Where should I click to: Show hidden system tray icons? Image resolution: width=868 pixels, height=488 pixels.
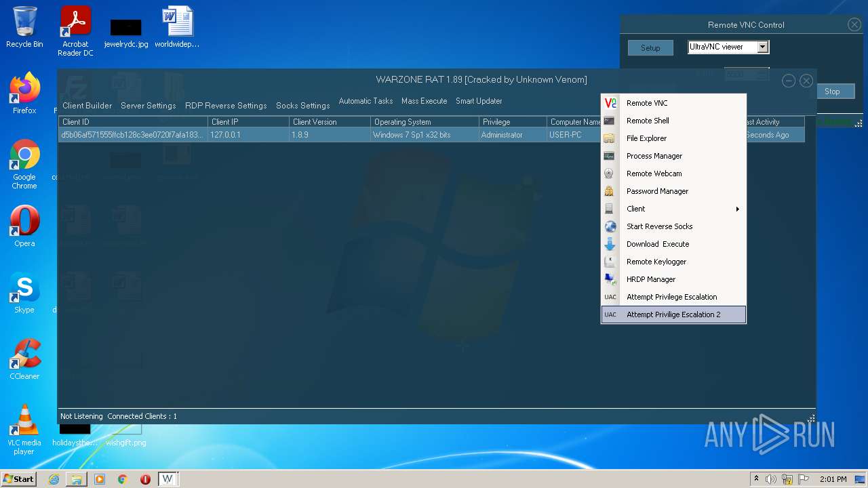[756, 479]
